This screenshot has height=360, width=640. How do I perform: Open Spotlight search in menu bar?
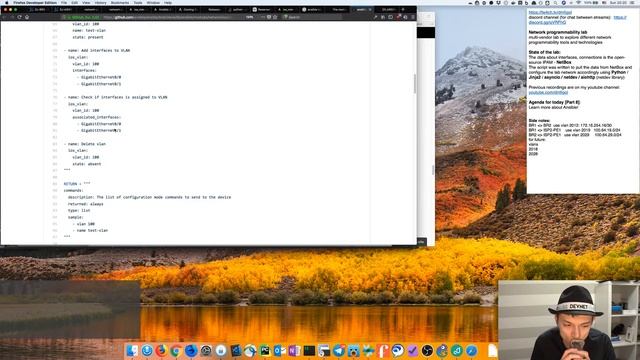click(556, 2)
